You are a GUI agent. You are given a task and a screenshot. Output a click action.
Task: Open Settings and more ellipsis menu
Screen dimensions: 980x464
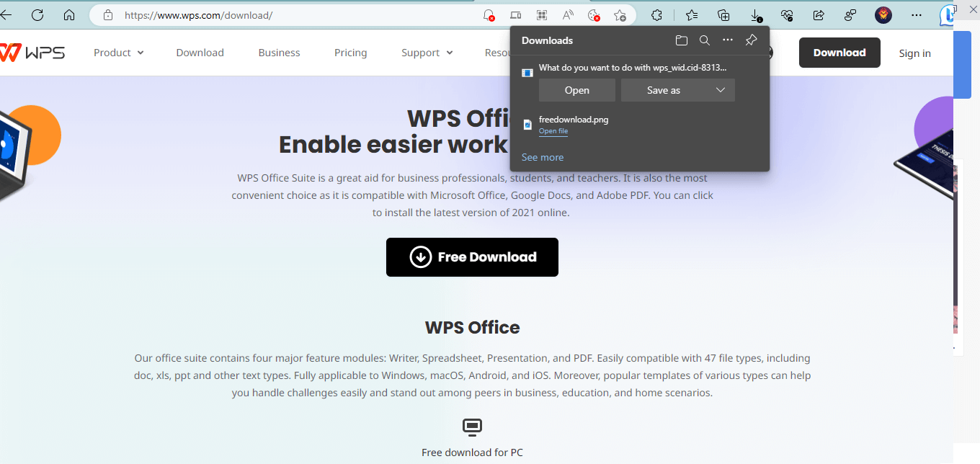[x=917, y=14]
